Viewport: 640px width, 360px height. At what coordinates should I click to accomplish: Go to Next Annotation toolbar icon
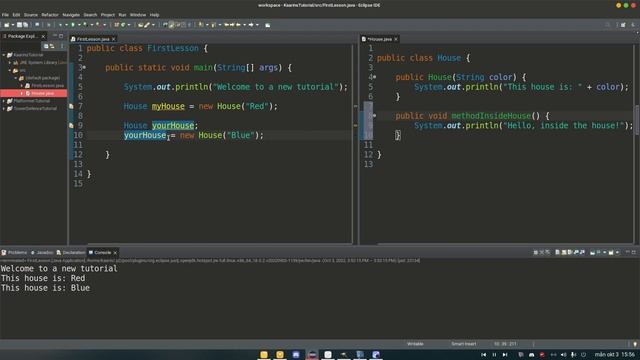(201, 25)
